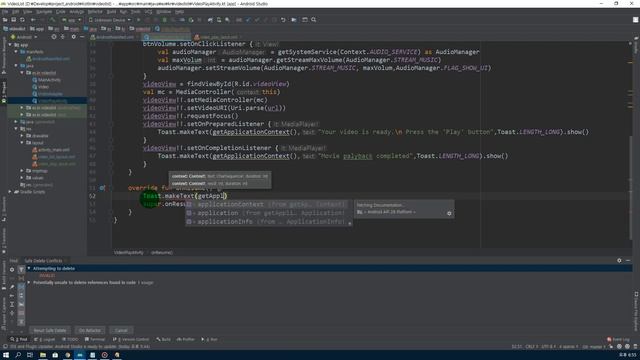Expand the java (generated) folder
Image resolution: width=640 pixels, height=360 pixels.
[x=16, y=122]
